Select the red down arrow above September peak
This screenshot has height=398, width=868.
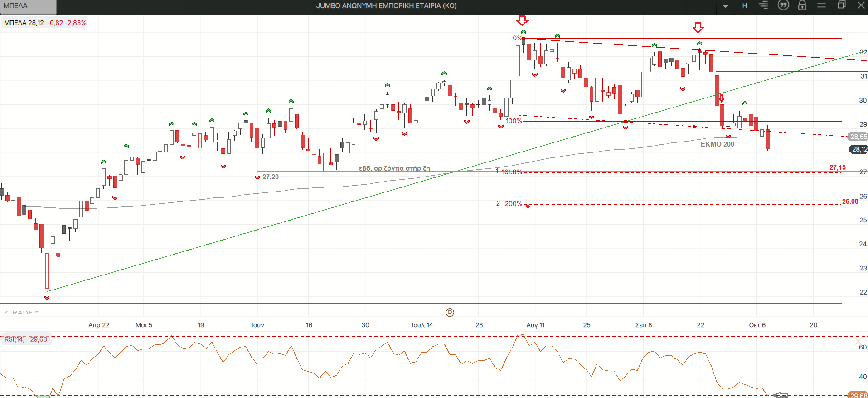point(698,28)
